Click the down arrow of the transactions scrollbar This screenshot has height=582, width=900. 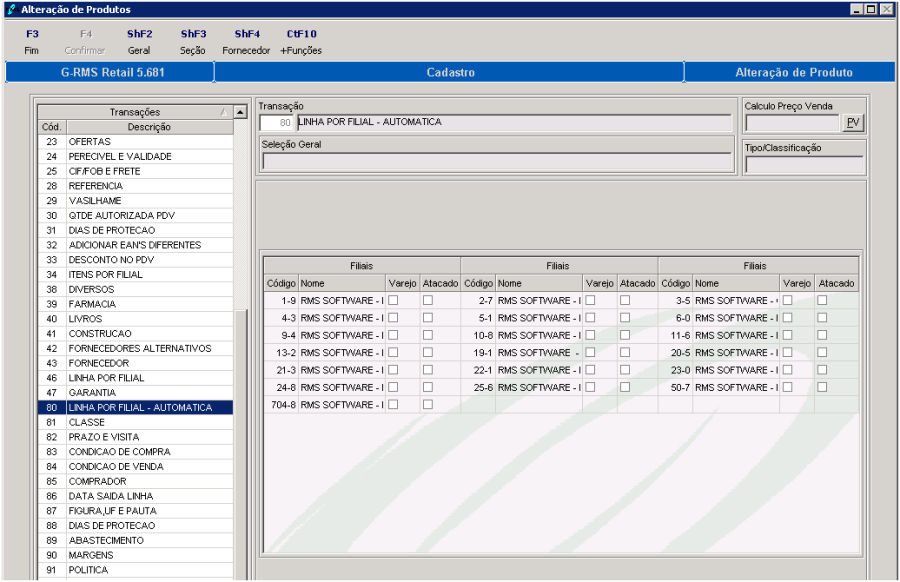pyautogui.click(x=239, y=576)
